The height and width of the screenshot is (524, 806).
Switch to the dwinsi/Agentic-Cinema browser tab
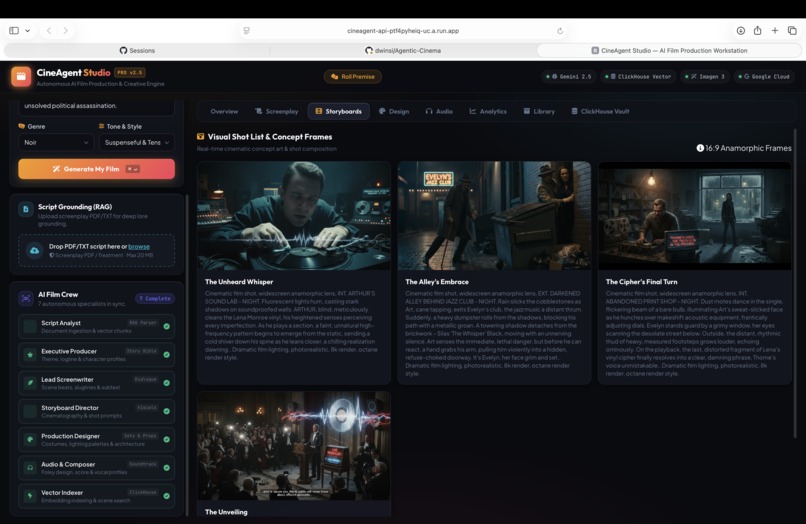(402, 50)
